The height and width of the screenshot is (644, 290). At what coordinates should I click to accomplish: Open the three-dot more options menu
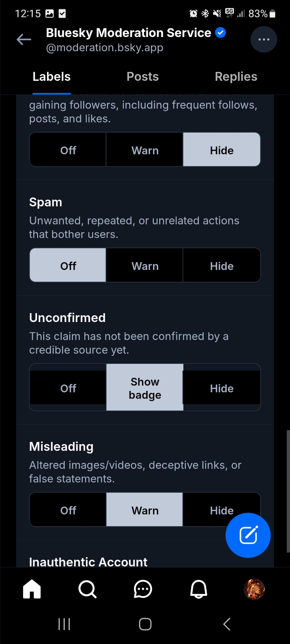pos(264,40)
